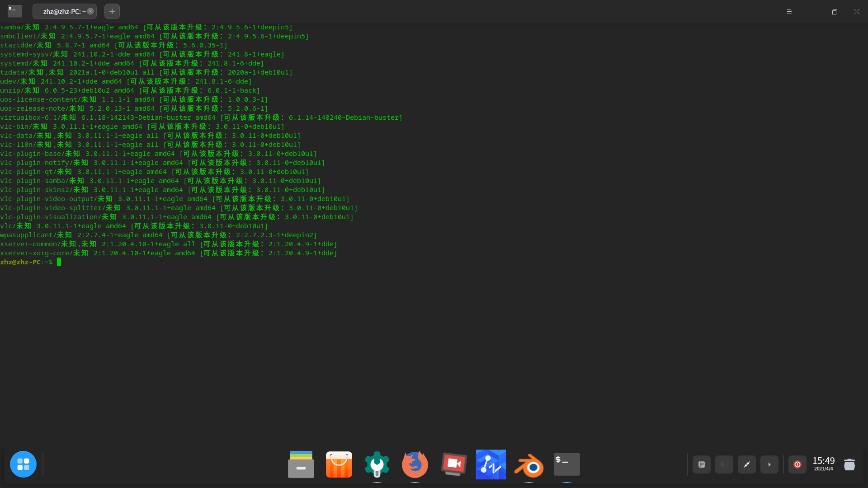
Task: Open the green wrench system tool icon
Action: point(377,464)
